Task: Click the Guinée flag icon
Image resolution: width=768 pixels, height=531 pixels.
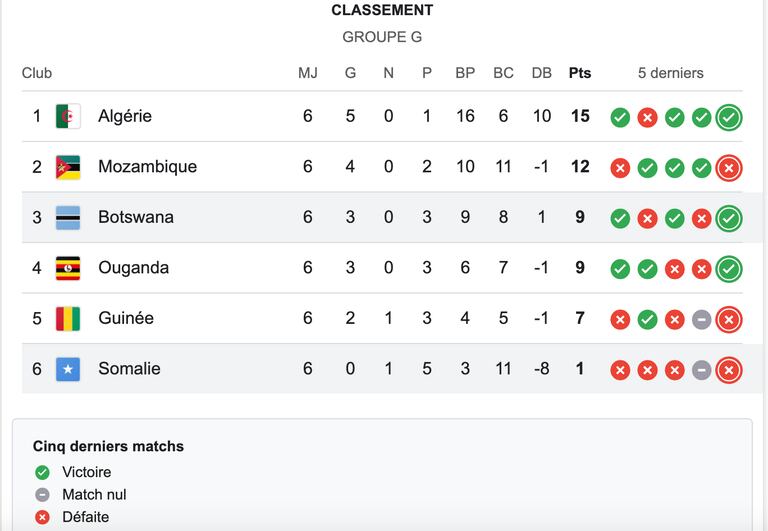Action: [x=68, y=318]
